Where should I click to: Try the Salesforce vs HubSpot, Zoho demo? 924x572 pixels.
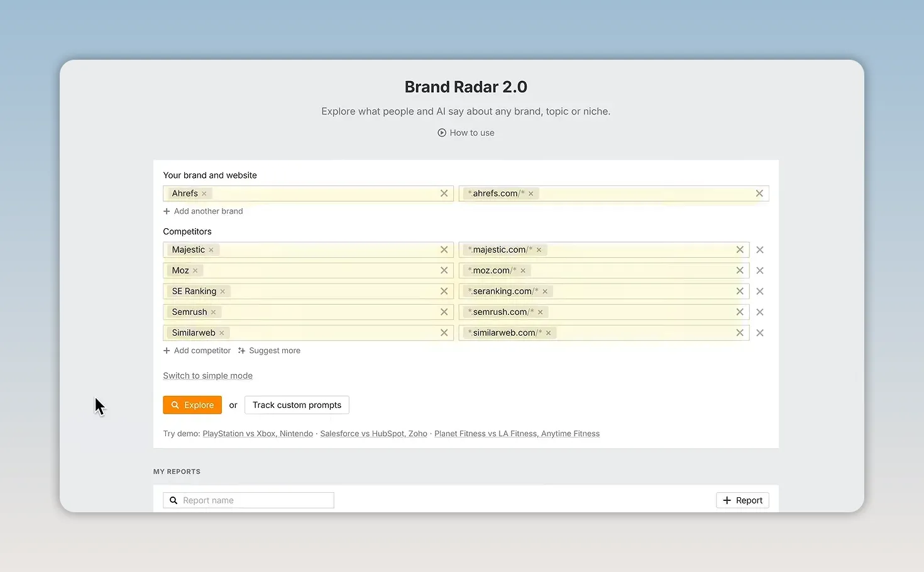(373, 434)
